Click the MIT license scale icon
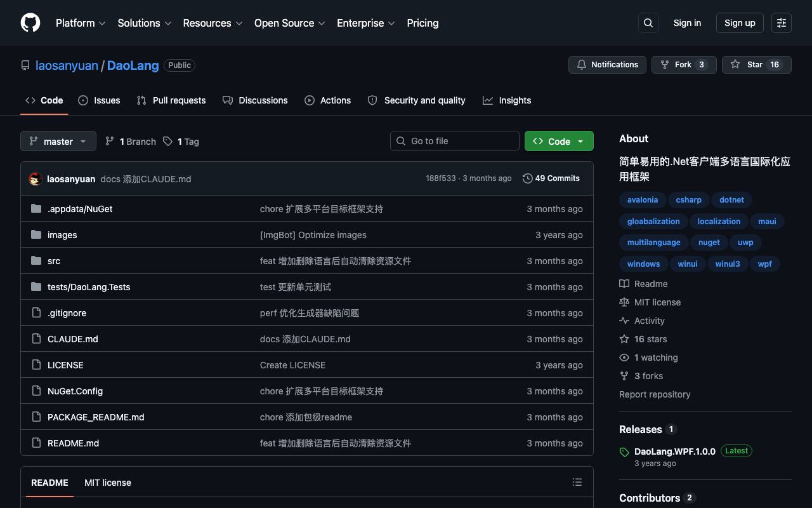This screenshot has height=508, width=812. click(x=624, y=302)
